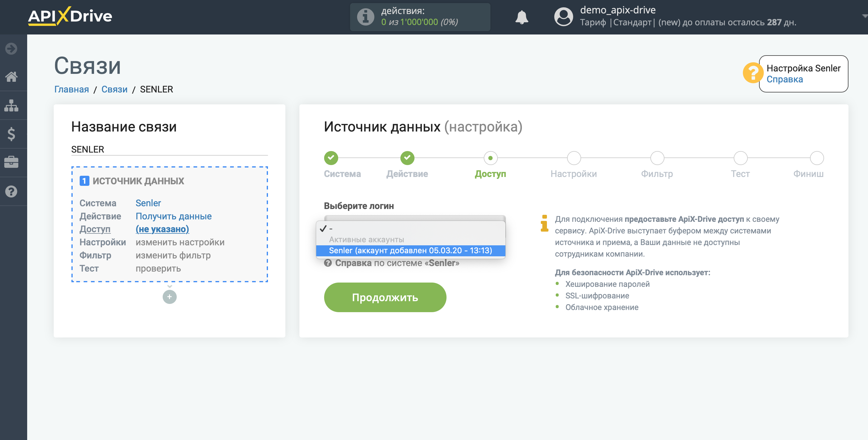
Task: Open the connections sitemap icon in the sidebar
Action: [x=11, y=106]
